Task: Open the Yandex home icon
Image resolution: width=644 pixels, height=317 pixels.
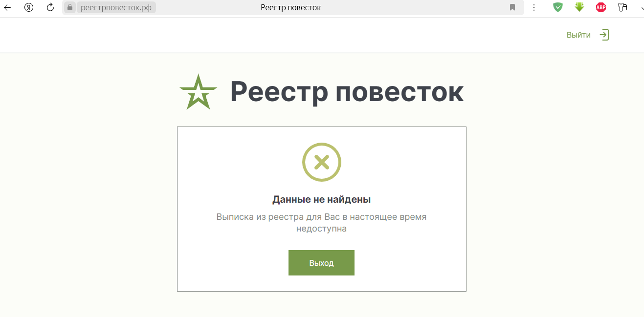Action: 28,7
